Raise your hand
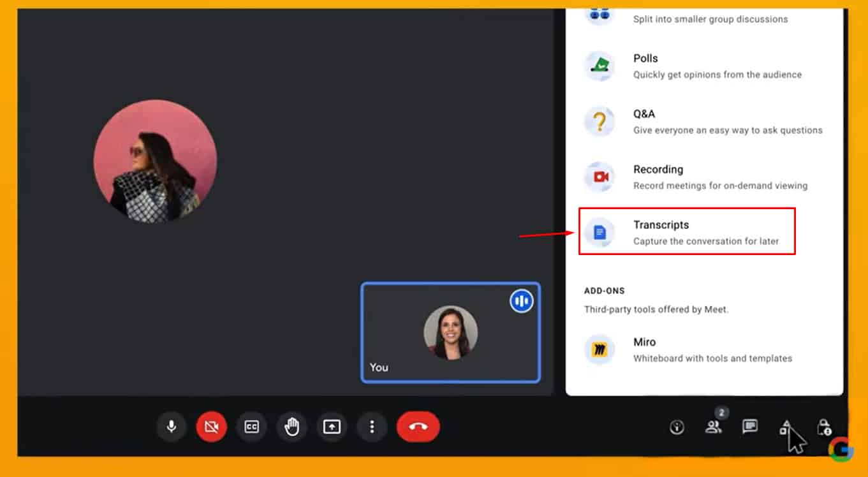The width and height of the screenshot is (868, 477). (291, 427)
